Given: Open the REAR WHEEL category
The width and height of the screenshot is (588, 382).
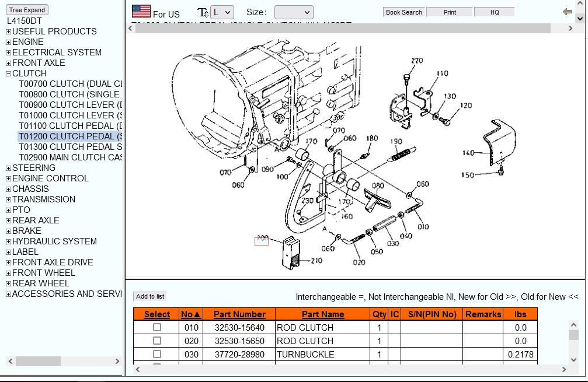Looking at the screenshot, I should pyautogui.click(x=40, y=283).
